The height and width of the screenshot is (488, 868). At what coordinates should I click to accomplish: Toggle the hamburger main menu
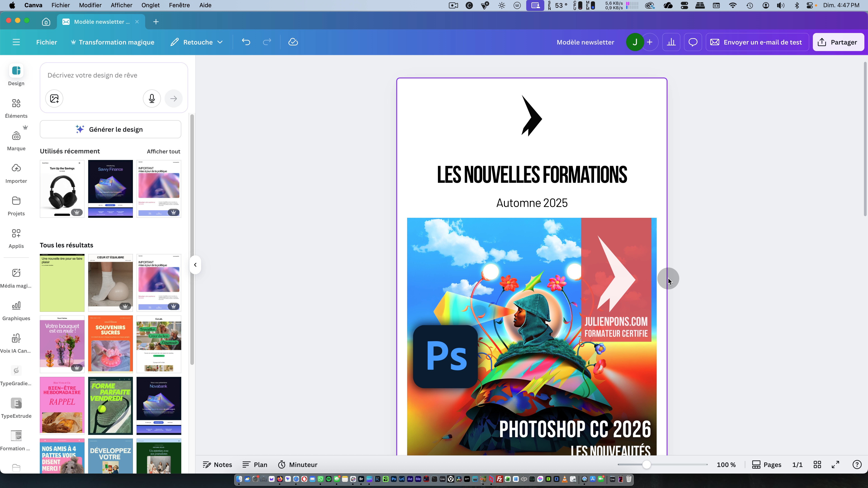[x=16, y=42]
